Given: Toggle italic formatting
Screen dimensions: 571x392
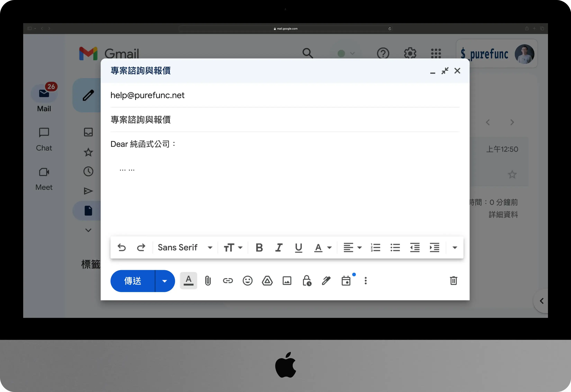Looking at the screenshot, I should coord(279,248).
